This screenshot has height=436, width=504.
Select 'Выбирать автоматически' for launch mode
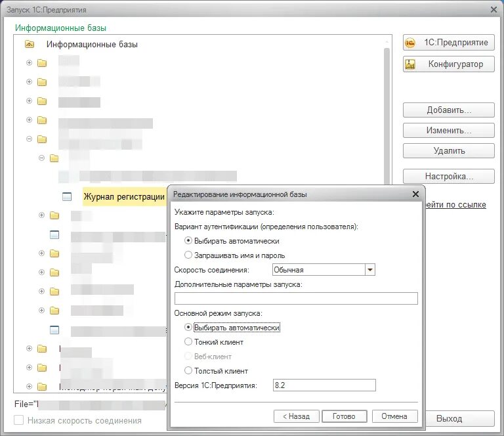point(188,327)
